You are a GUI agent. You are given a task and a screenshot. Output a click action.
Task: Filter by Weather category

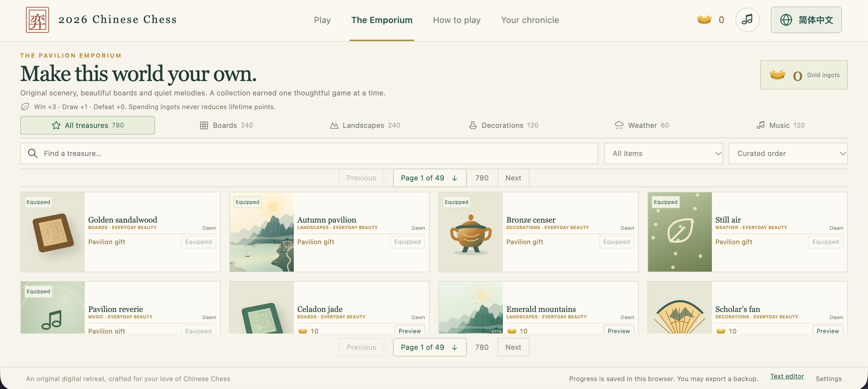[642, 125]
